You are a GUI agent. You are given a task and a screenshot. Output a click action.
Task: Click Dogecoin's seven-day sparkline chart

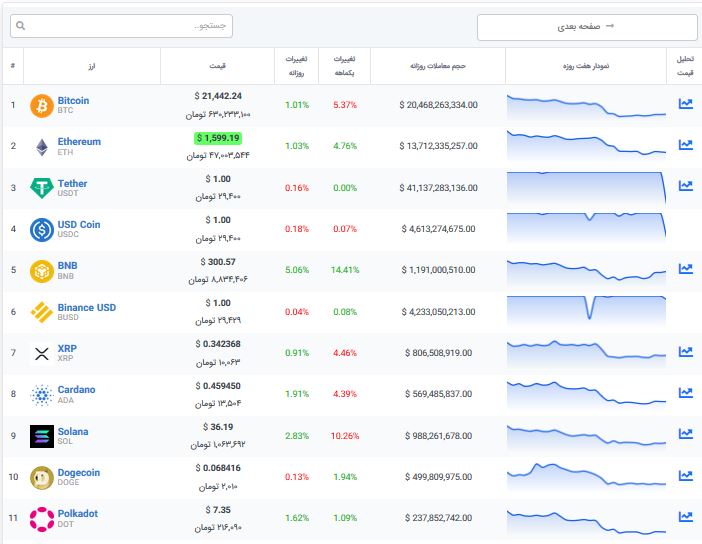tap(586, 476)
